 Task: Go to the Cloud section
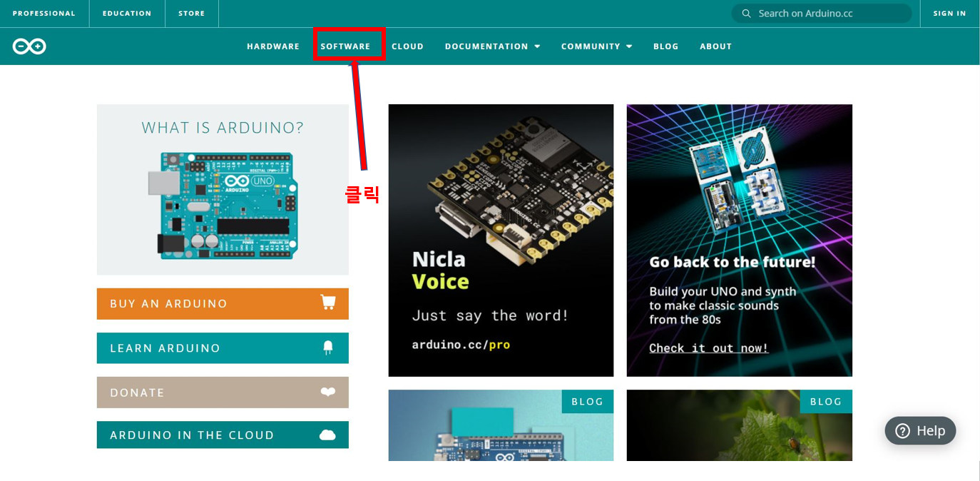point(407,46)
